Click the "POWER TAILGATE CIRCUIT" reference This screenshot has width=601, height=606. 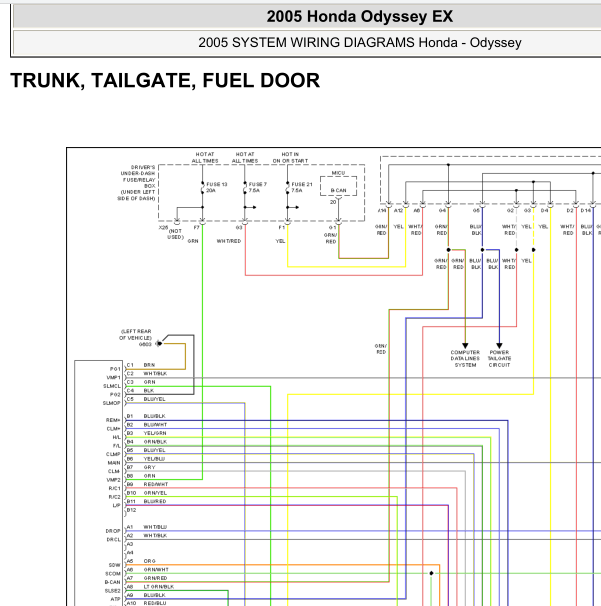point(499,359)
